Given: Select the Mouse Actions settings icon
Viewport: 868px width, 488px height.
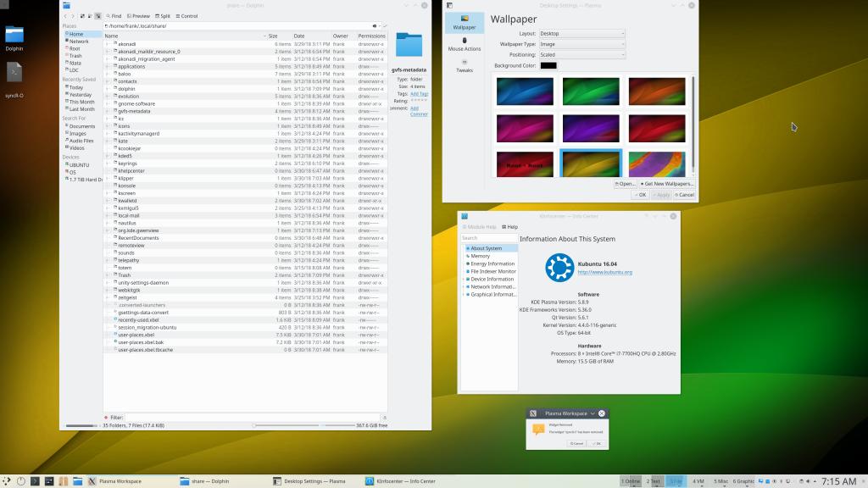Looking at the screenshot, I should pos(464,41).
